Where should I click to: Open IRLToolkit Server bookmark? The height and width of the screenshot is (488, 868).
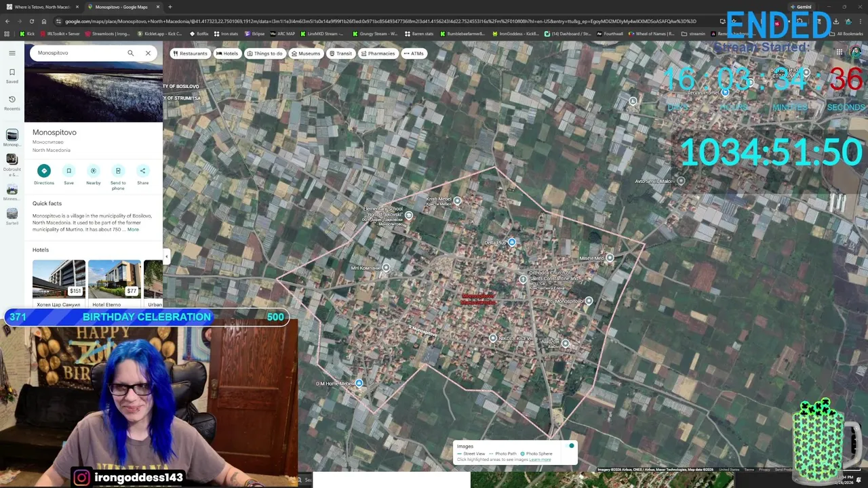coord(60,34)
